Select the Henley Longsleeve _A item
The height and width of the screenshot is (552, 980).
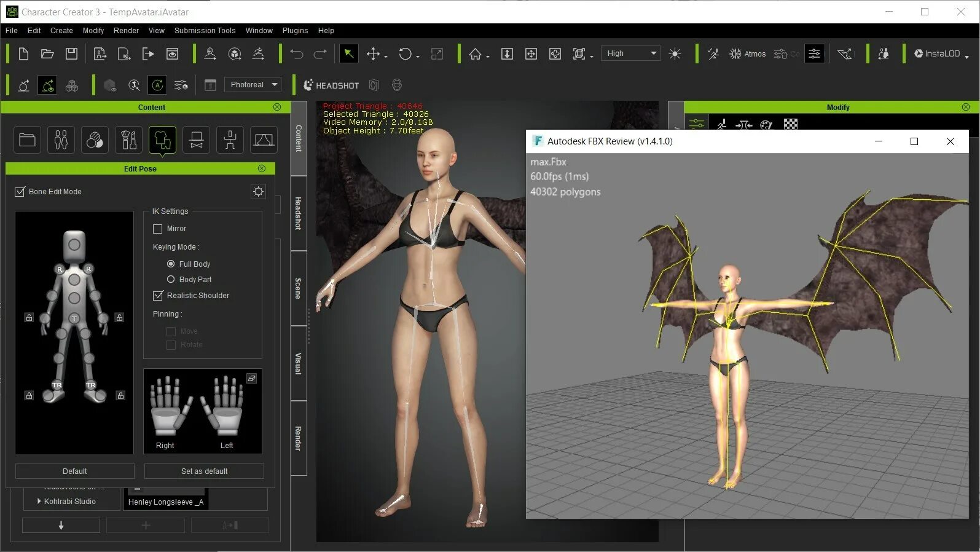pyautogui.click(x=166, y=499)
